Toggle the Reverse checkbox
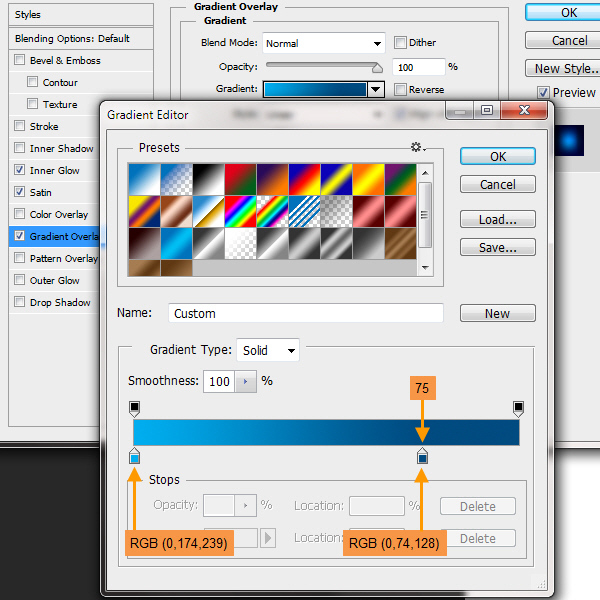This screenshot has width=600, height=600. 401,89
